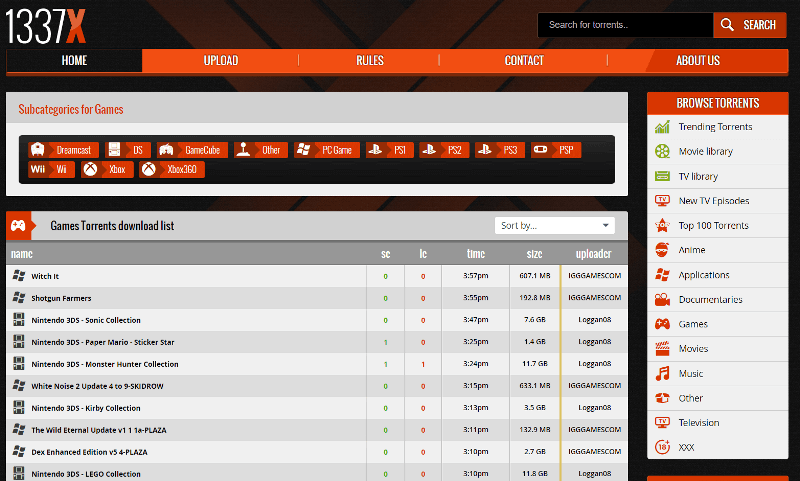Open the TV library text link

pos(698,176)
